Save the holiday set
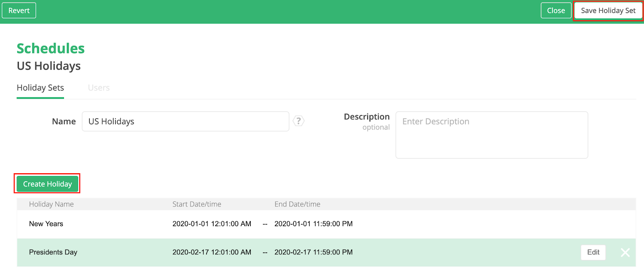Viewport: 644px width, 270px height. pos(608,10)
